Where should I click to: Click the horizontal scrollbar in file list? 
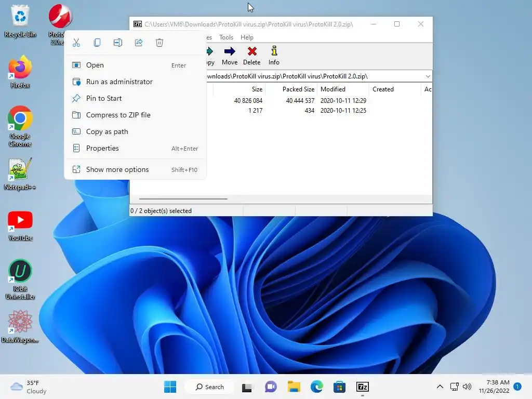click(183, 199)
